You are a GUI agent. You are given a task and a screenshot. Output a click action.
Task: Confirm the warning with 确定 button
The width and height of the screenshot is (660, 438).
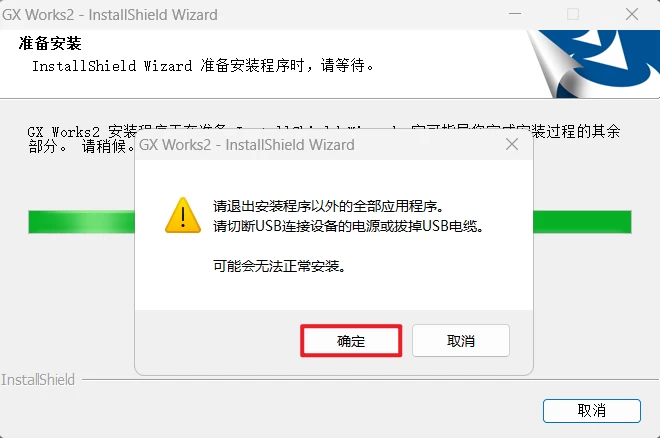[x=351, y=341]
